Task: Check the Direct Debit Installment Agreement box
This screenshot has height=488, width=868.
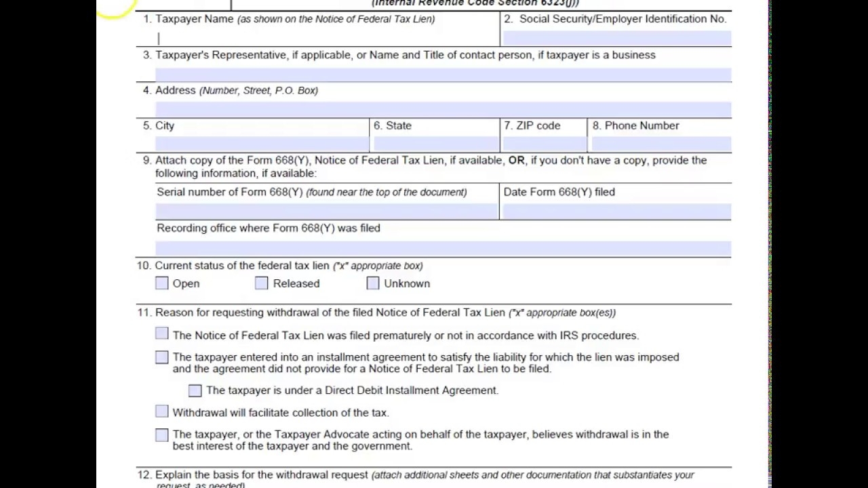Action: (195, 390)
